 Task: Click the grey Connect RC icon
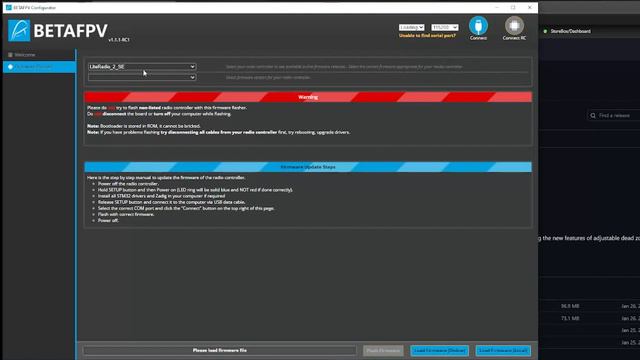pyautogui.click(x=514, y=26)
